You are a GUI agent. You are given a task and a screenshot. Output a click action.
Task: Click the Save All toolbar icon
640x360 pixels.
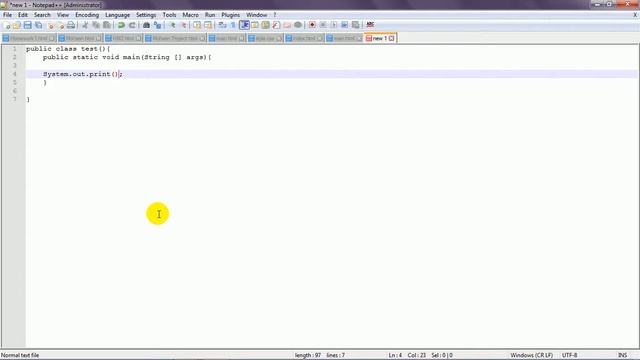coord(38,25)
